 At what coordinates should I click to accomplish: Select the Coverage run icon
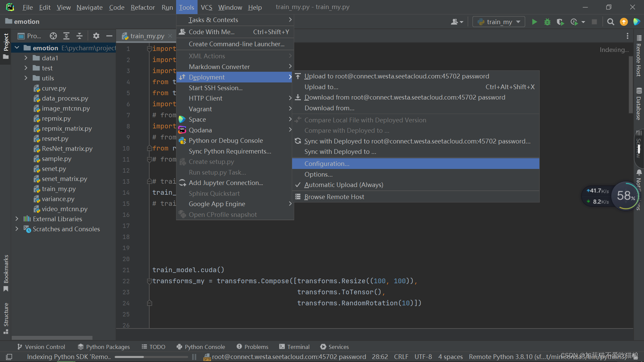point(558,22)
